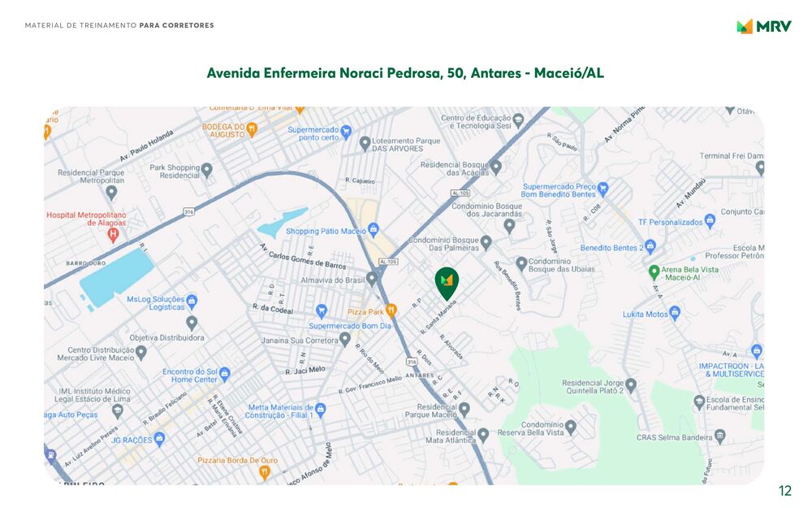Select the Supermercado ponto certo pin
812x508 pixels.
tap(346, 132)
